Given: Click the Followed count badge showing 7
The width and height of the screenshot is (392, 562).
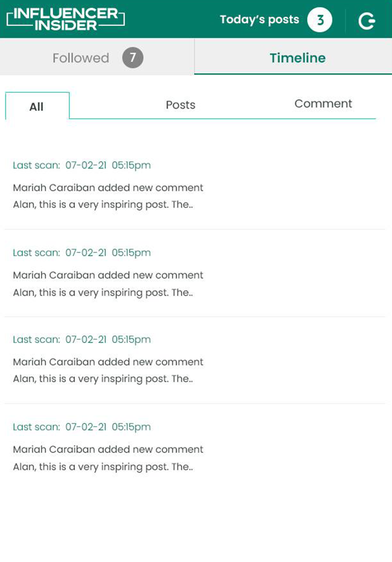Looking at the screenshot, I should point(133,58).
